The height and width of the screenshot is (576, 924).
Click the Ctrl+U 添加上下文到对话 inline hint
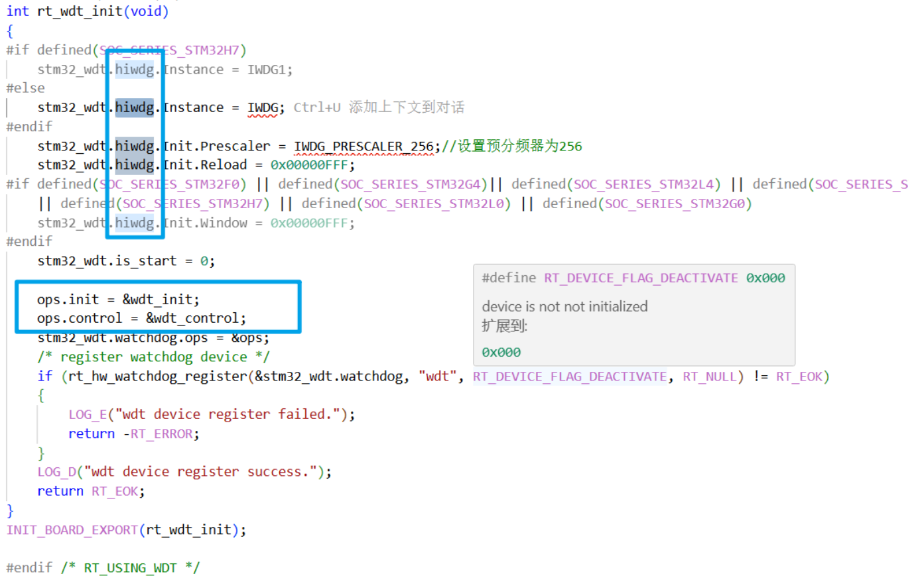pyautogui.click(x=379, y=107)
